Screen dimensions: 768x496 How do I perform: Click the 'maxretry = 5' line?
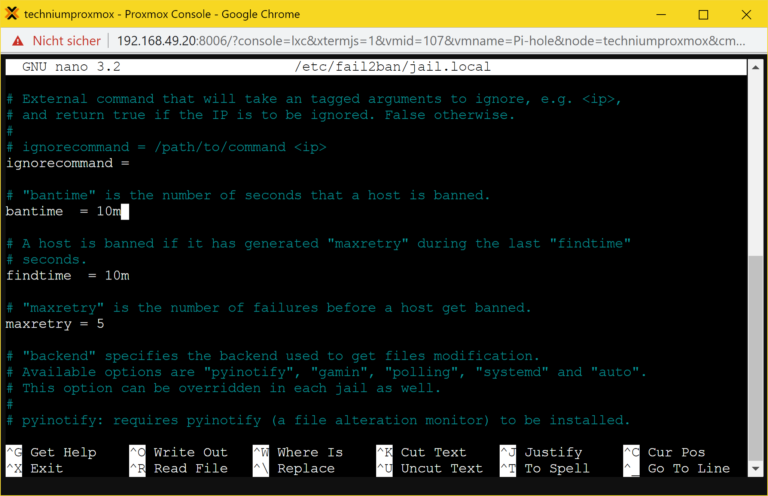tap(55, 324)
